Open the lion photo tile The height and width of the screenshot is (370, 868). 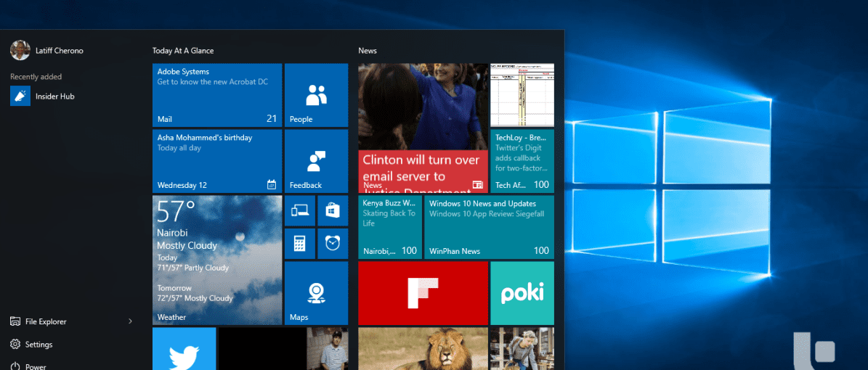423,349
